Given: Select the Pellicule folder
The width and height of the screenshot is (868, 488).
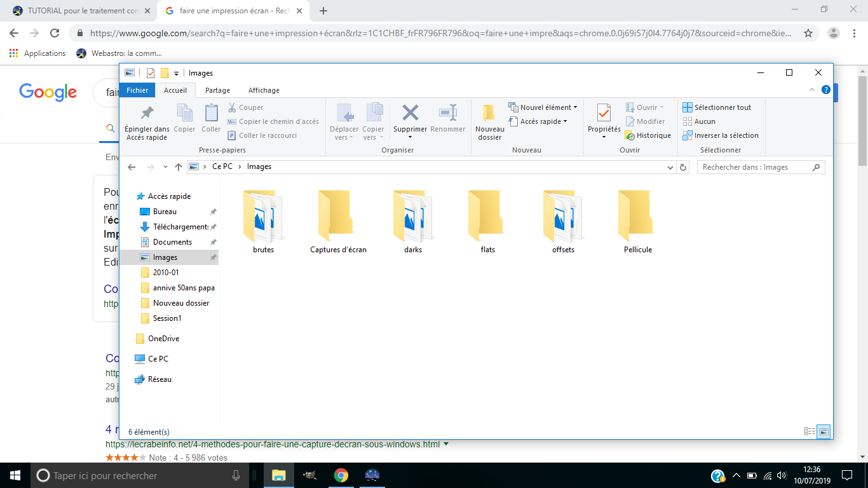Looking at the screenshot, I should click(638, 222).
